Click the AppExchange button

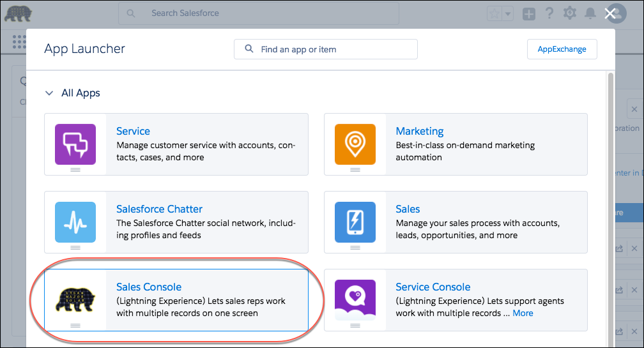point(562,49)
